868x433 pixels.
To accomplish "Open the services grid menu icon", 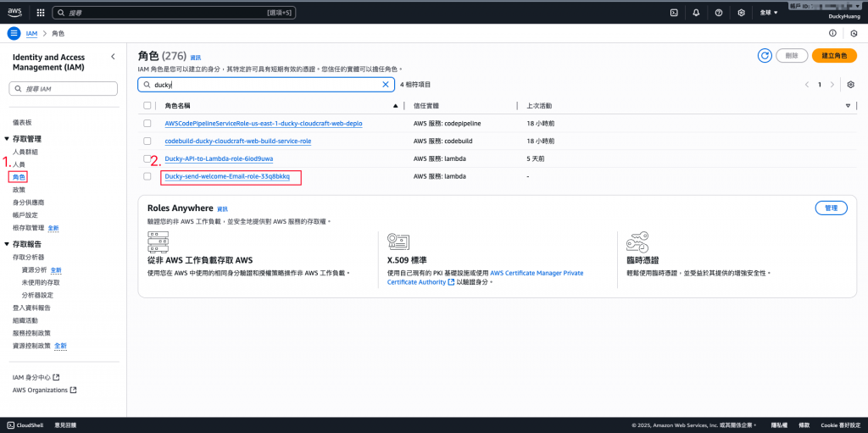I will click(41, 12).
